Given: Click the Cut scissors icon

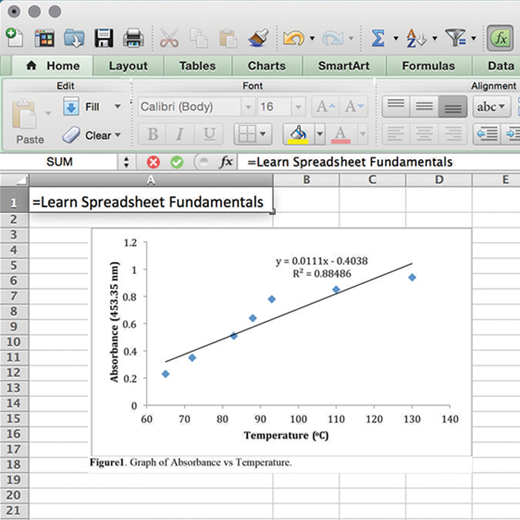Looking at the screenshot, I should (169, 38).
